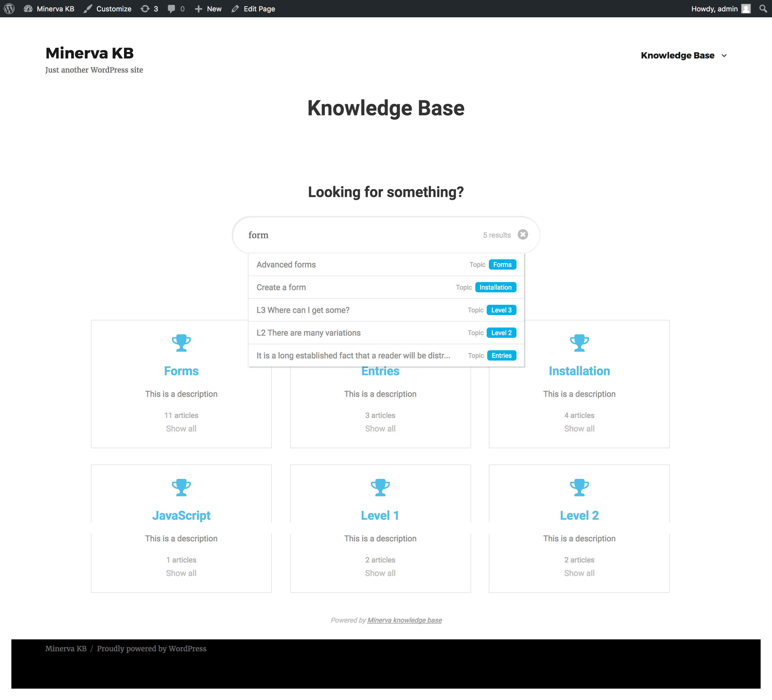Open the Minerva KB dashboard icon

point(28,8)
